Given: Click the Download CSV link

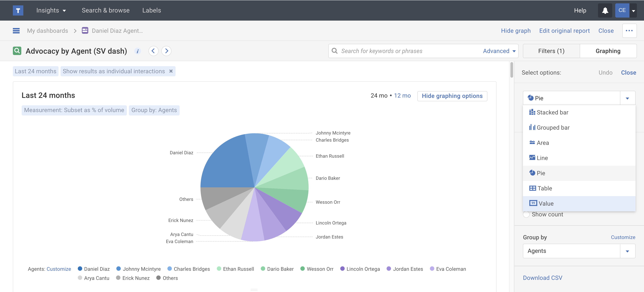Looking at the screenshot, I should tap(542, 278).
